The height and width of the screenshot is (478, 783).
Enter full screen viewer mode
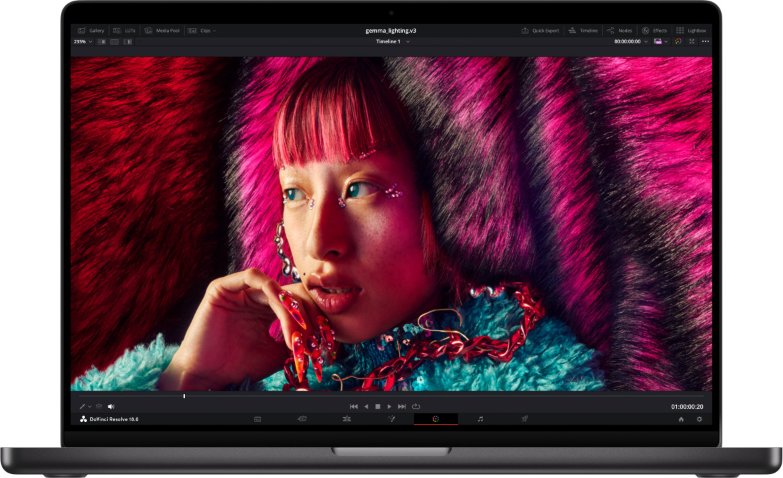[692, 42]
